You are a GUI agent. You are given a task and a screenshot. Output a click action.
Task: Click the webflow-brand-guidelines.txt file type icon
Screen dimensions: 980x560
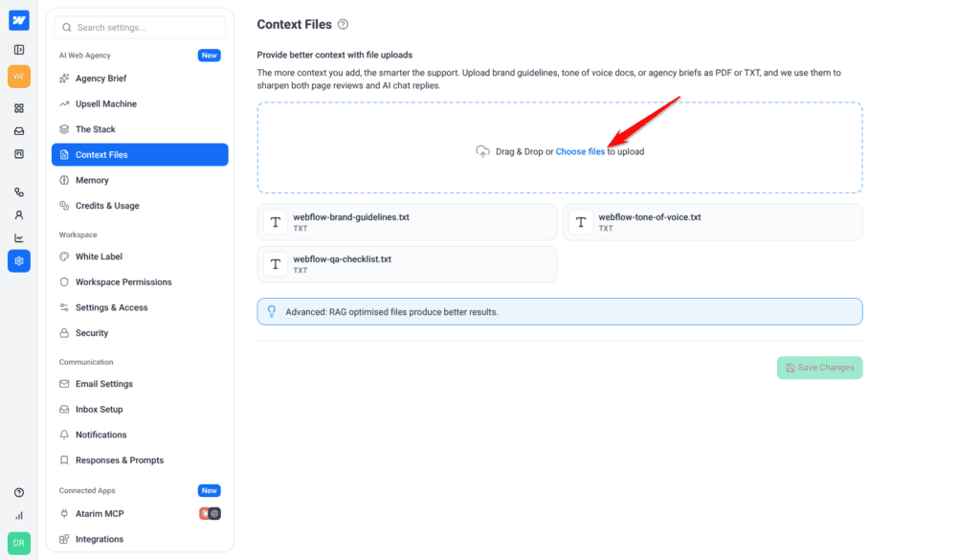275,222
